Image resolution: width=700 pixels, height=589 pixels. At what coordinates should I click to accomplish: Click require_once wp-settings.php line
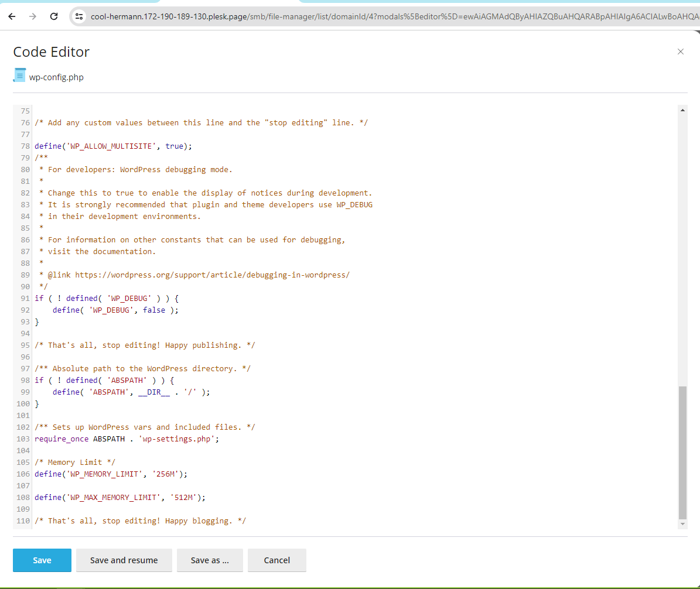coord(127,439)
